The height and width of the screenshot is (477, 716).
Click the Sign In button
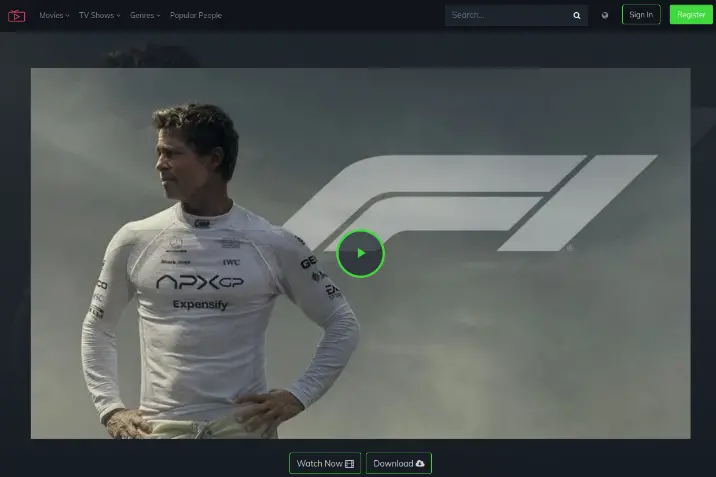(641, 15)
